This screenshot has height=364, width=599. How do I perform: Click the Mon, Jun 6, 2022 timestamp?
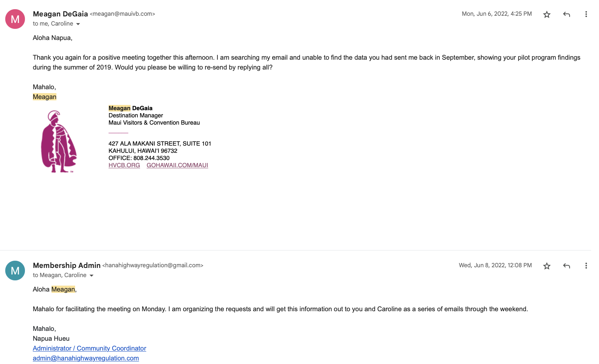(497, 14)
